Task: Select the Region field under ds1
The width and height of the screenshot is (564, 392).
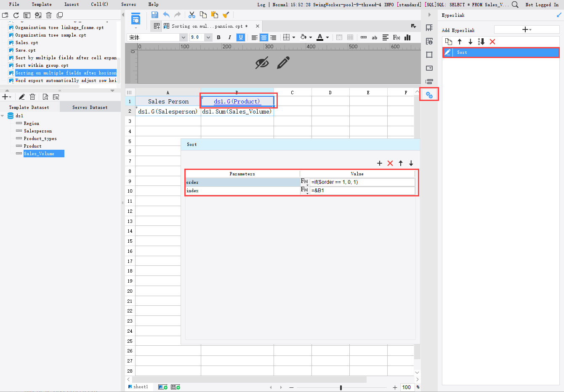Action: [32, 123]
